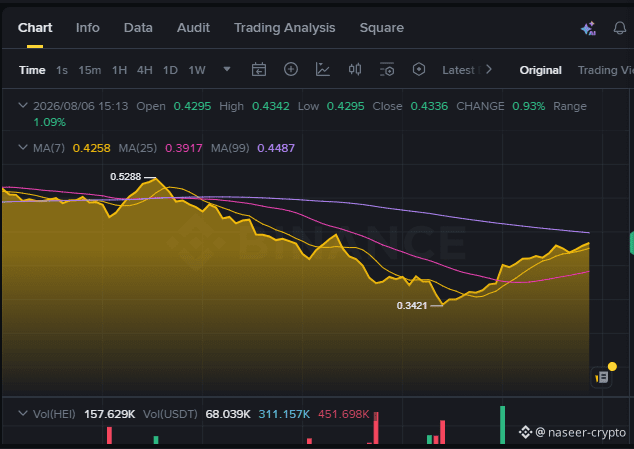Open the AI assistant sparkle icon

(x=588, y=28)
